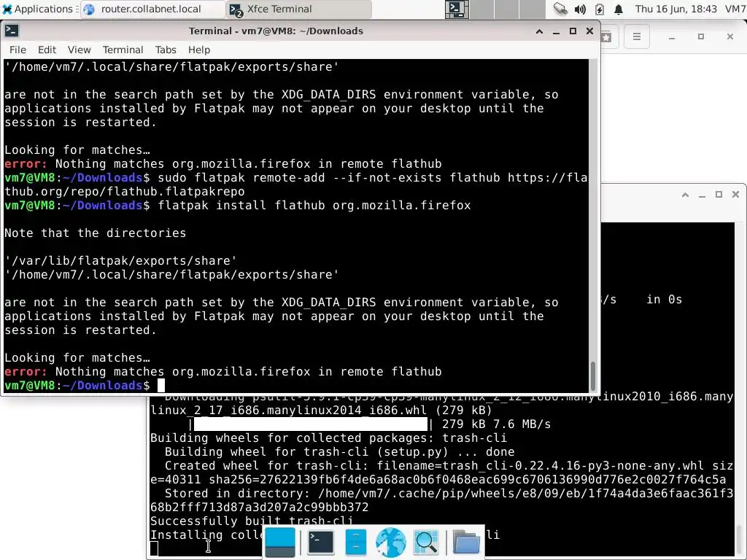Maximize the browser window behind

[x=701, y=36]
